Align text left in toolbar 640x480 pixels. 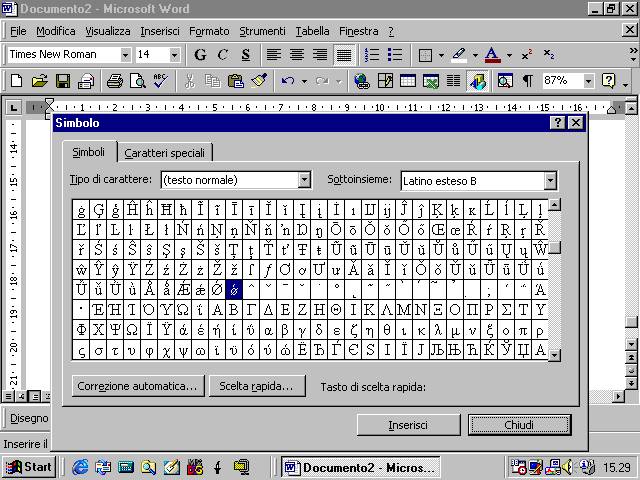pos(273,55)
